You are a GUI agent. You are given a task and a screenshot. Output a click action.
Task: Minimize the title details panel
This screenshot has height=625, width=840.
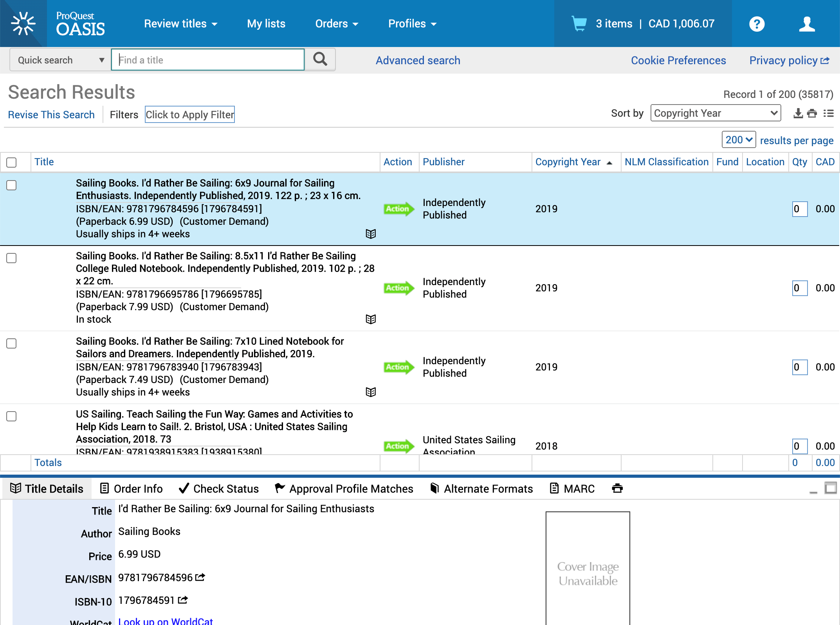(813, 492)
